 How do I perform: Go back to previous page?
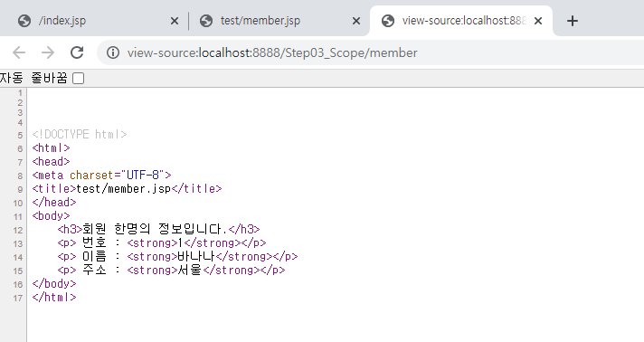[x=19, y=52]
